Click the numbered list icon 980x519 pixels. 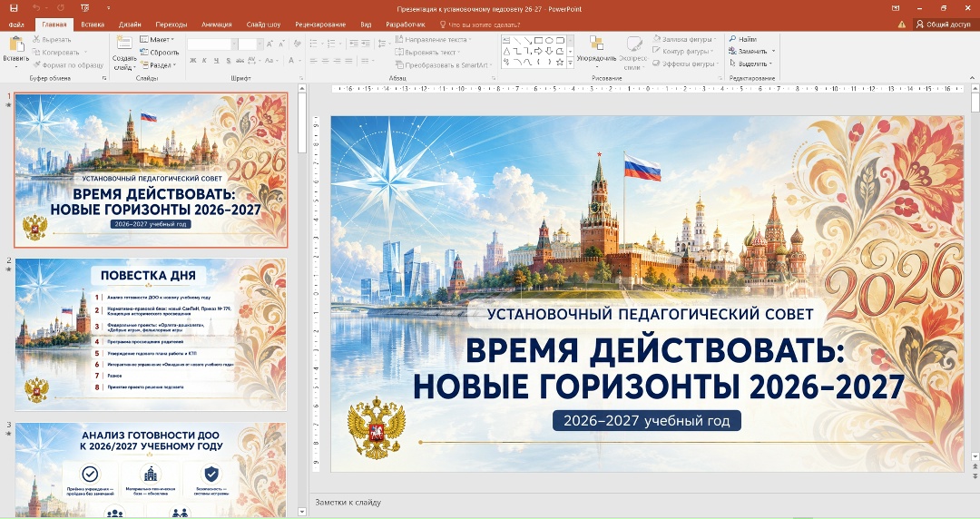click(x=333, y=44)
